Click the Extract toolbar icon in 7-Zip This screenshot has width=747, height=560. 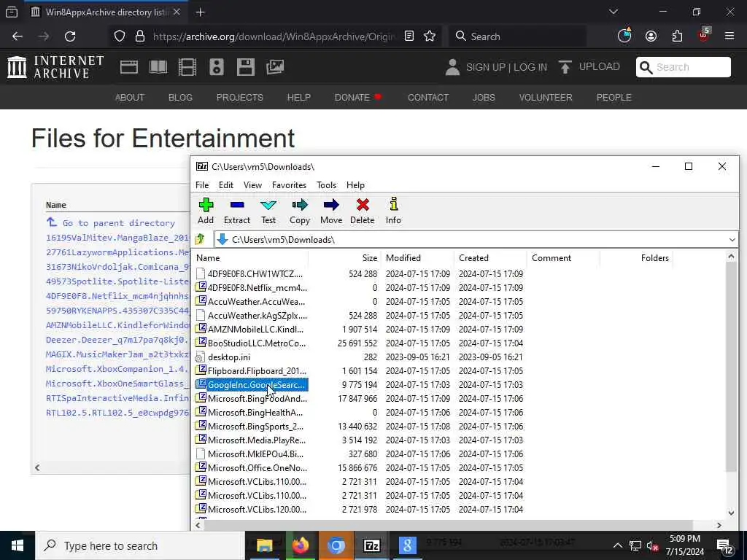click(237, 211)
